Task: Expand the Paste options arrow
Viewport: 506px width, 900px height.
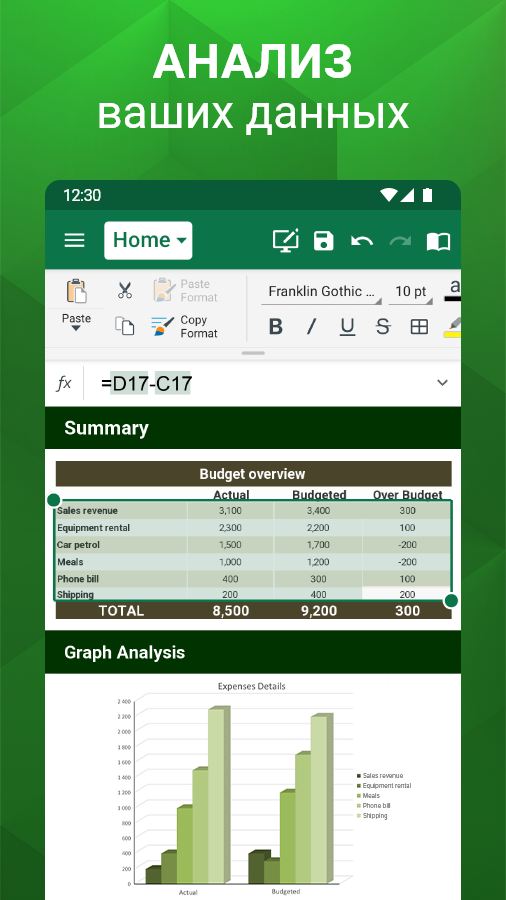Action: coord(76,328)
